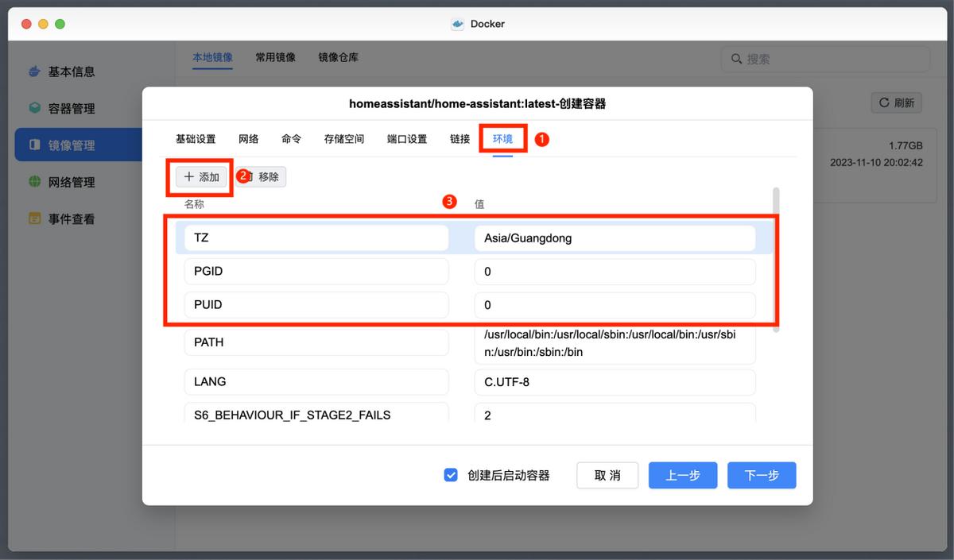Click the PUID name field
The width and height of the screenshot is (954, 560).
click(x=316, y=305)
